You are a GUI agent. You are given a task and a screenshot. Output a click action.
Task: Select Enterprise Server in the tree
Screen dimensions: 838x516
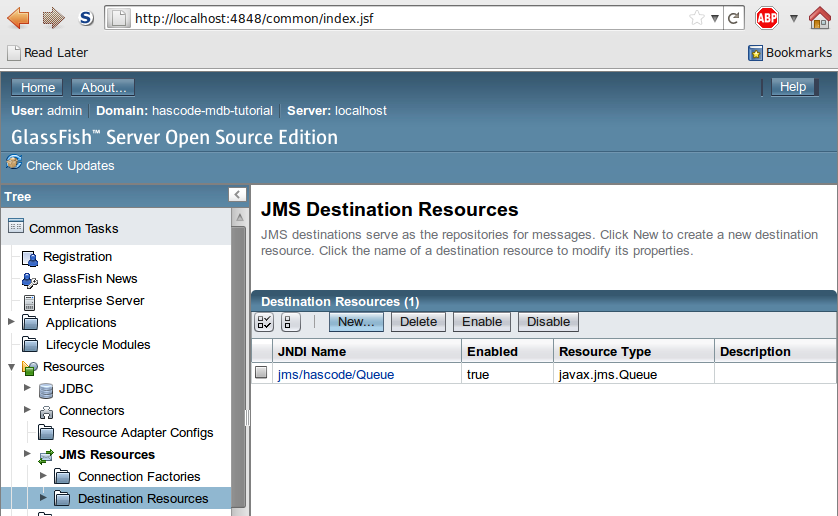coord(94,301)
